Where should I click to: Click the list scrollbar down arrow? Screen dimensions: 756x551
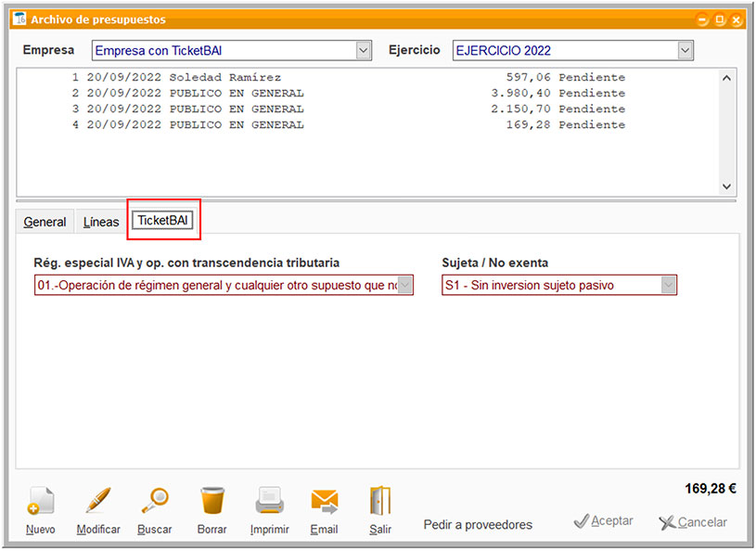[726, 186]
